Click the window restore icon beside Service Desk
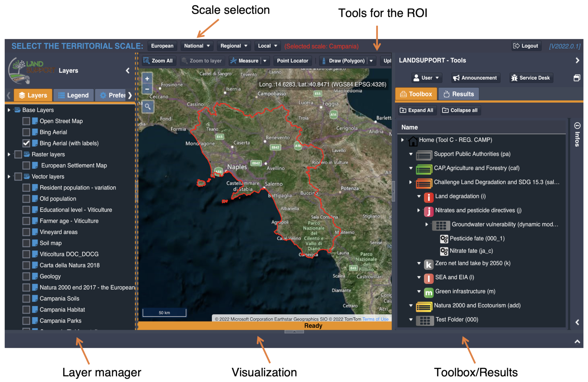The height and width of the screenshot is (382, 588). point(577,78)
